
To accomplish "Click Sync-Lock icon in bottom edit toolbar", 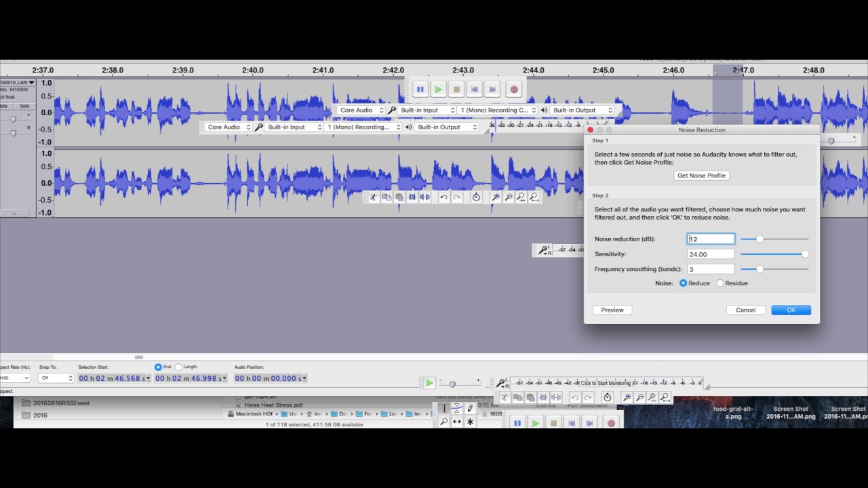I will 608,397.
